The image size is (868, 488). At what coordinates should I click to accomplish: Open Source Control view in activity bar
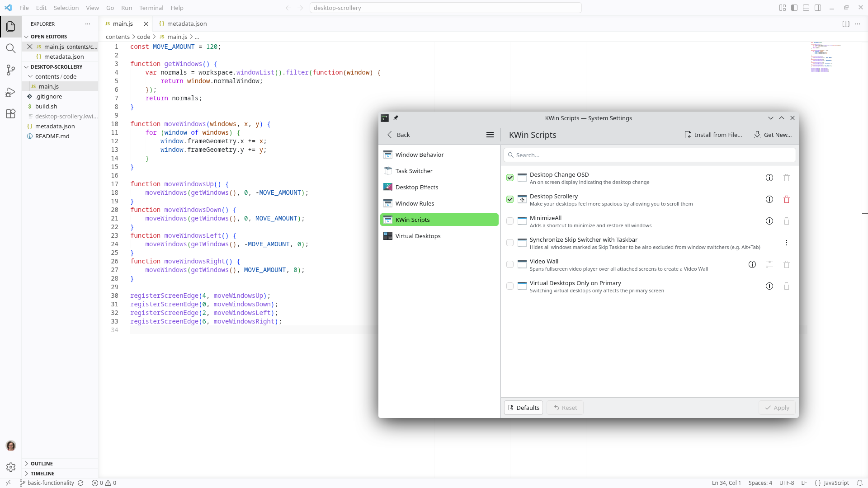pos(11,70)
